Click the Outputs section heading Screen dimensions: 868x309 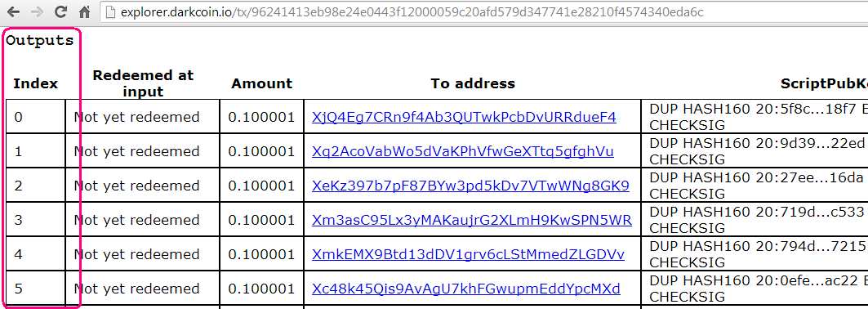click(40, 40)
